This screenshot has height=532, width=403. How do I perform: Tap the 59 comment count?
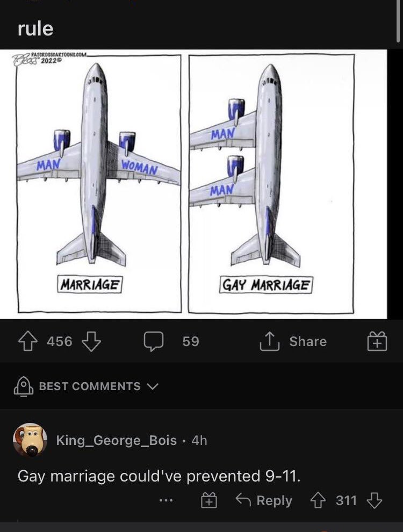(x=190, y=341)
